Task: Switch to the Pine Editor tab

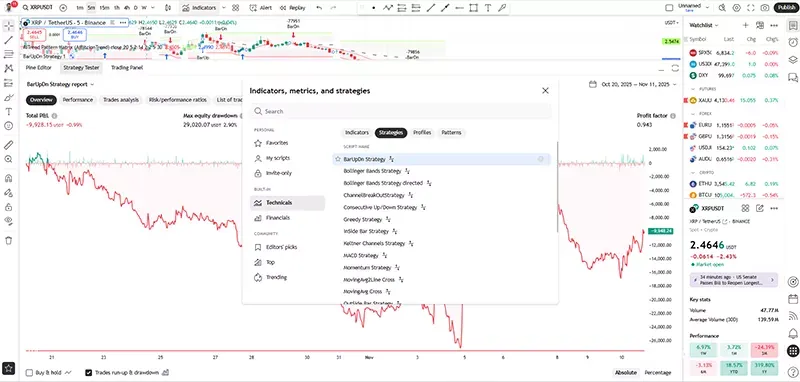Action: click(x=39, y=67)
